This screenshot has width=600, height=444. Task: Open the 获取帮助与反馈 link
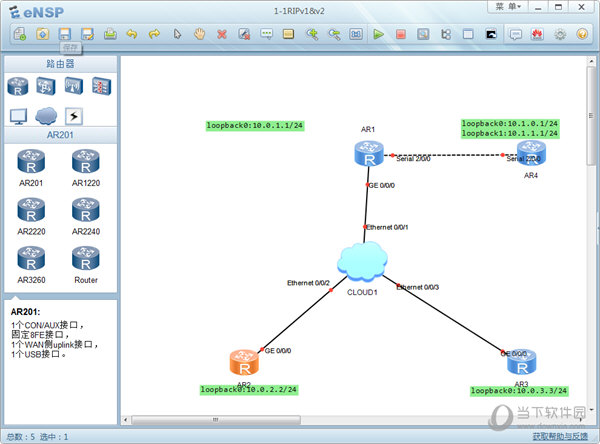[x=560, y=436]
